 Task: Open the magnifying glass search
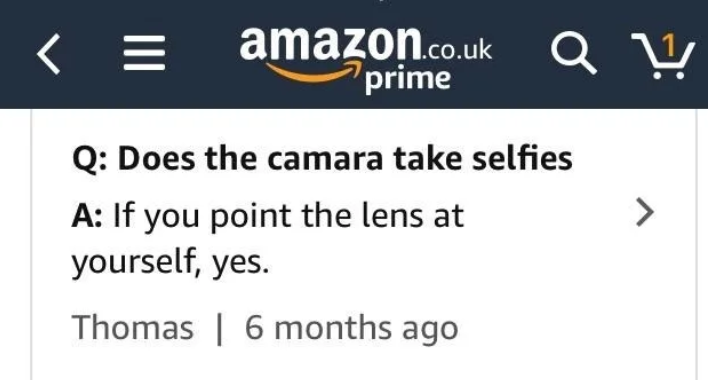click(x=573, y=54)
